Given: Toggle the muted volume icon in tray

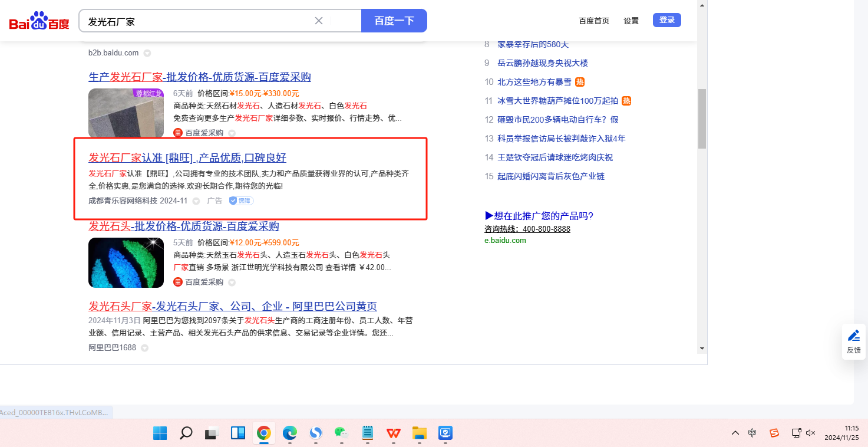Looking at the screenshot, I should [x=811, y=433].
